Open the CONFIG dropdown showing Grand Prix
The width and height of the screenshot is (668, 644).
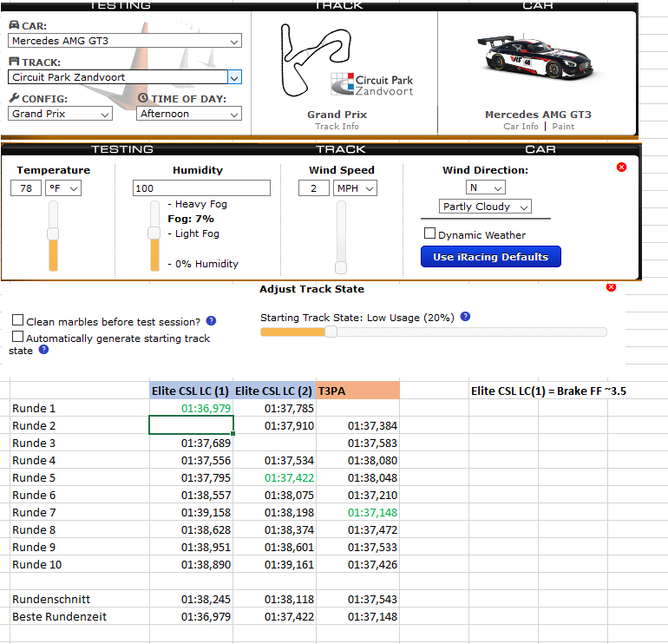point(60,114)
